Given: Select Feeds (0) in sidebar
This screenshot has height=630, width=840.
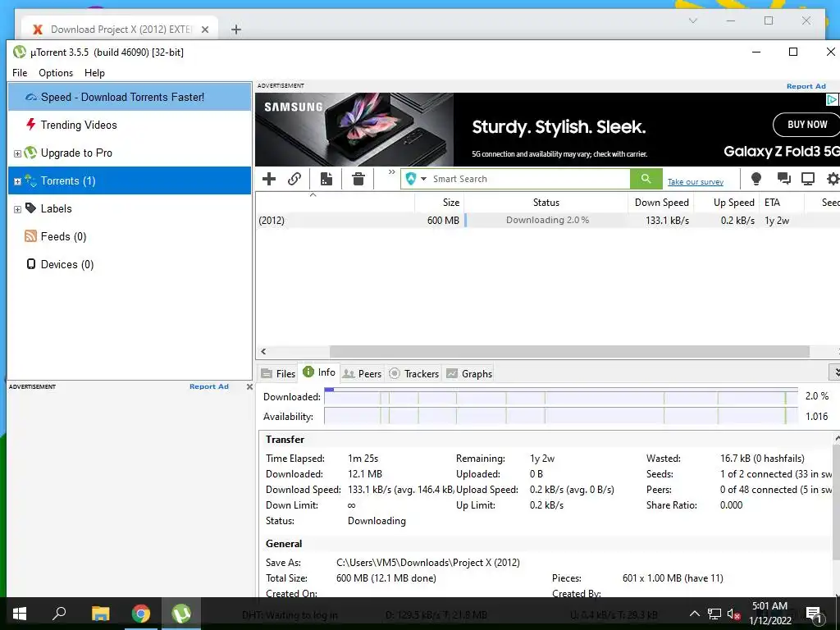Looking at the screenshot, I should pos(130,236).
